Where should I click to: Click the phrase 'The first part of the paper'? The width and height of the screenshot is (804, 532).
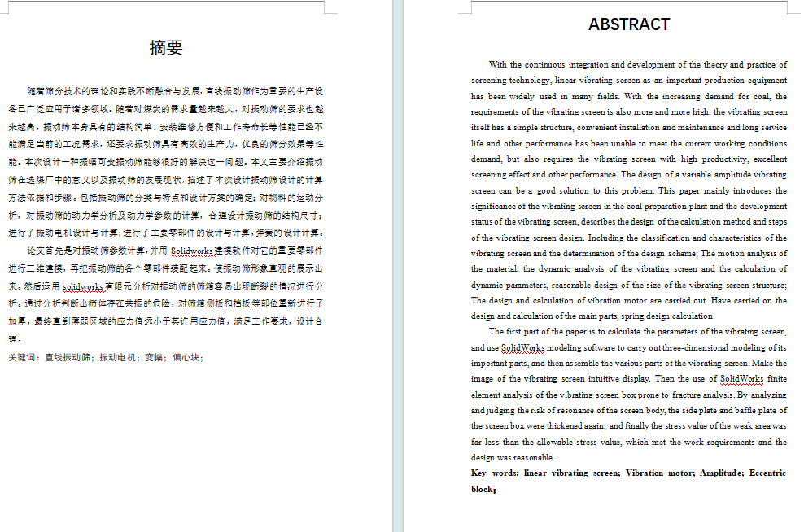[x=537, y=332]
